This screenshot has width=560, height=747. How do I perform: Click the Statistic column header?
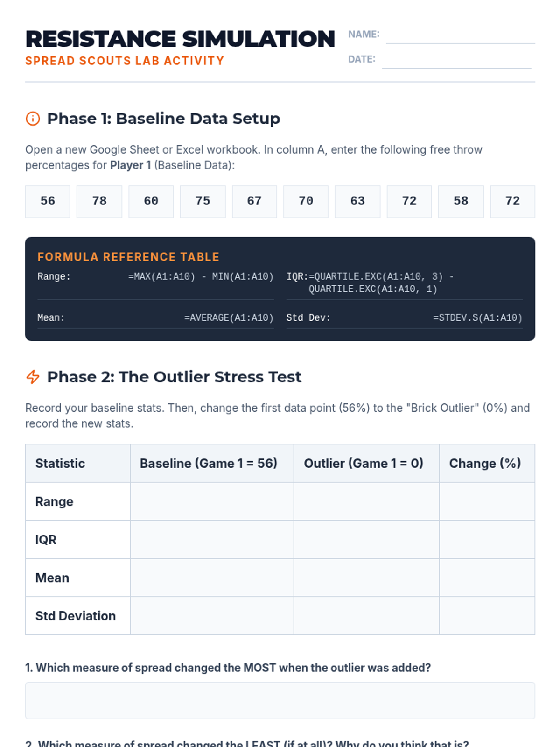60,464
